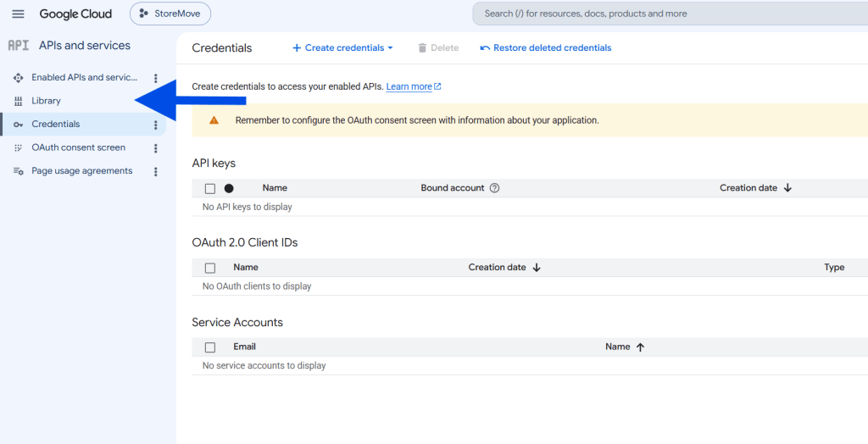
Task: Click the help icon beside Bound account
Action: 495,187
